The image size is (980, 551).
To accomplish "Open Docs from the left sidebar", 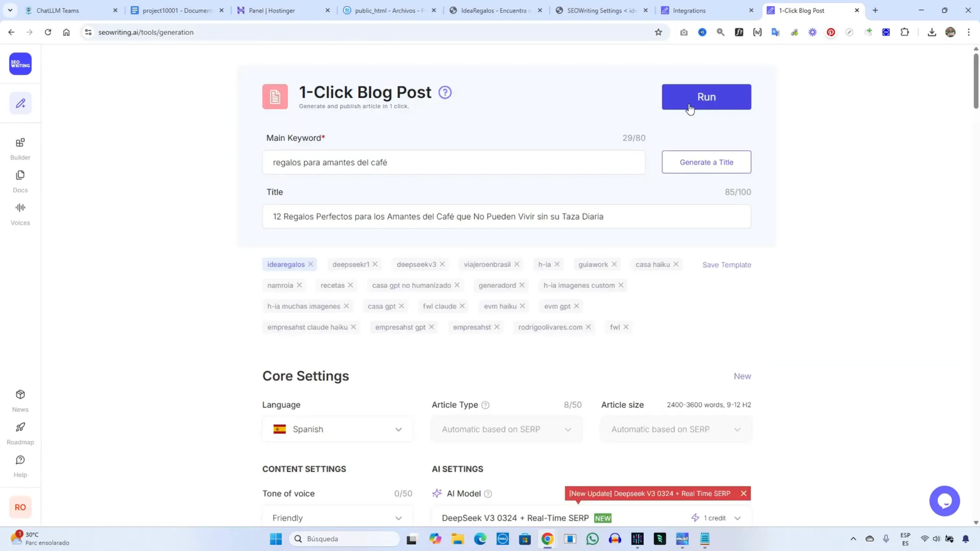I will click(20, 181).
